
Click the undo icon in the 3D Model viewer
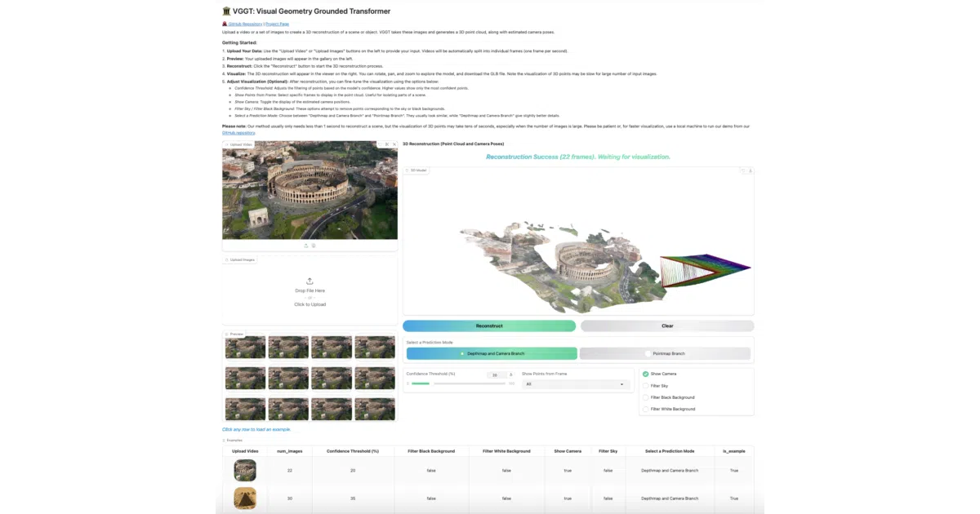743,171
